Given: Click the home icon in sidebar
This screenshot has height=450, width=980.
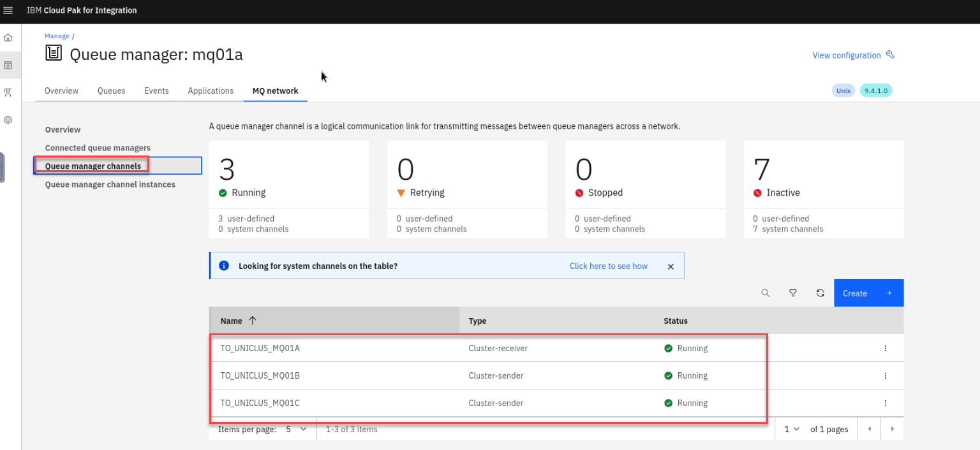Looking at the screenshot, I should tap(8, 38).
